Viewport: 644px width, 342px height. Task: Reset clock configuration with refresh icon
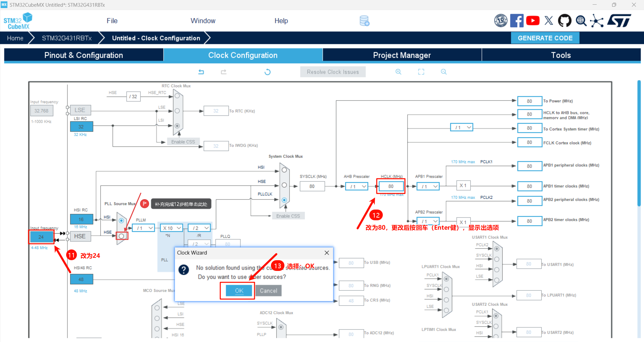point(268,72)
